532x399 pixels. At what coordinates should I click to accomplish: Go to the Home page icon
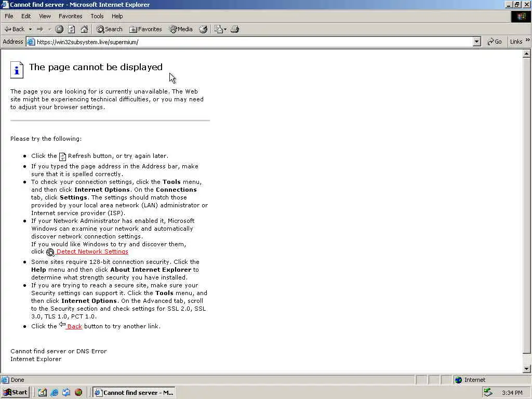point(84,29)
